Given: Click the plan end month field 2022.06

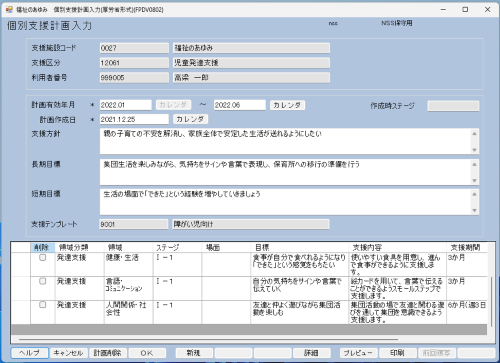Looking at the screenshot, I should (x=240, y=105).
